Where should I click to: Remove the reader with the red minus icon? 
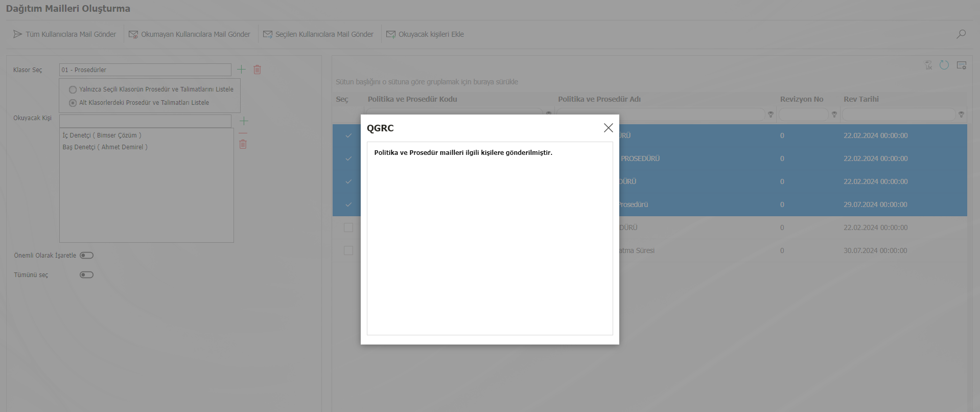[243, 133]
